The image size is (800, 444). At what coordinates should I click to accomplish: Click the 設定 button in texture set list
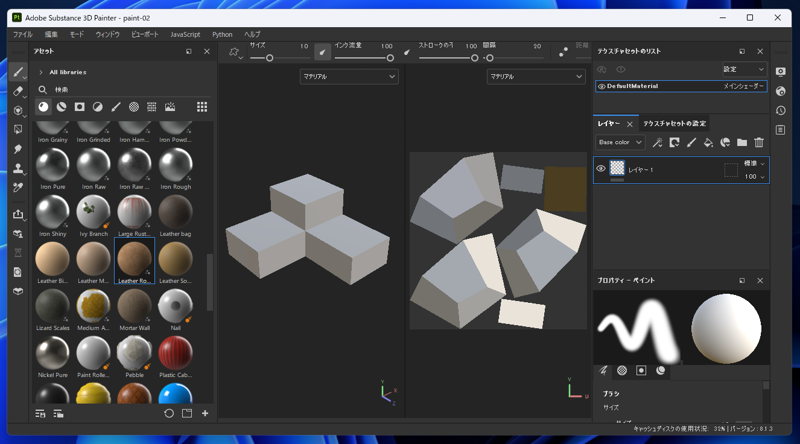point(744,69)
